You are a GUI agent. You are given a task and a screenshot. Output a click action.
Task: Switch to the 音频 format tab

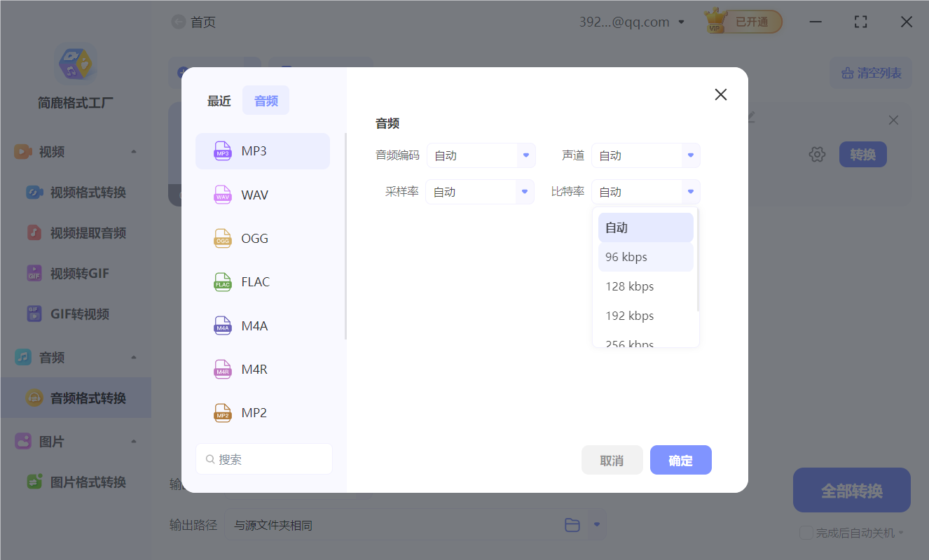[x=266, y=100]
